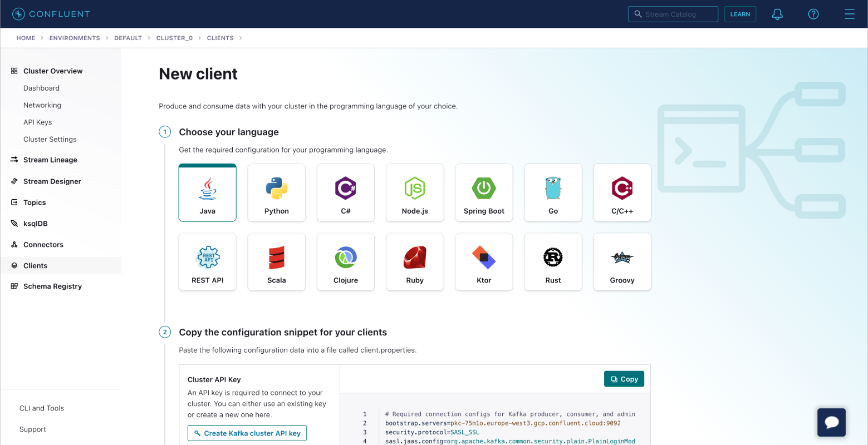Click the Stream Catalog search field
The image size is (868, 445).
click(673, 14)
